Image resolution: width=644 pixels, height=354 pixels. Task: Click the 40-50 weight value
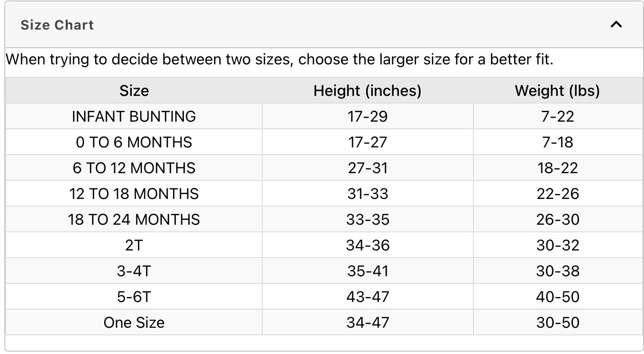(558, 297)
